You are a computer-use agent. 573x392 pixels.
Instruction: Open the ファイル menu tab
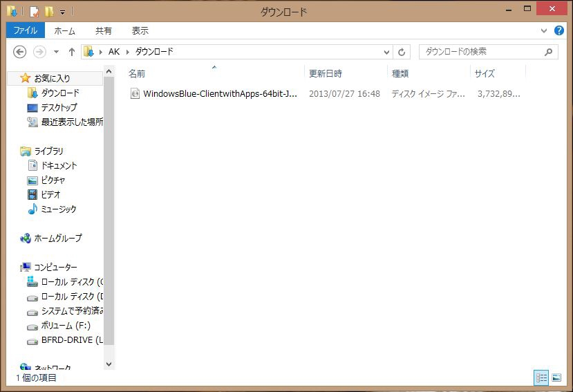click(x=26, y=30)
